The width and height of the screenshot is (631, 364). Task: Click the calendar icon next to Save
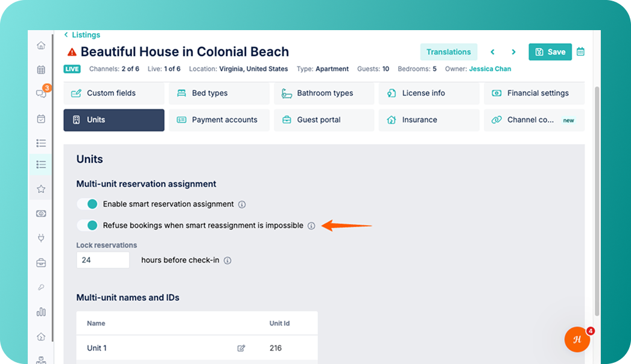coord(580,51)
